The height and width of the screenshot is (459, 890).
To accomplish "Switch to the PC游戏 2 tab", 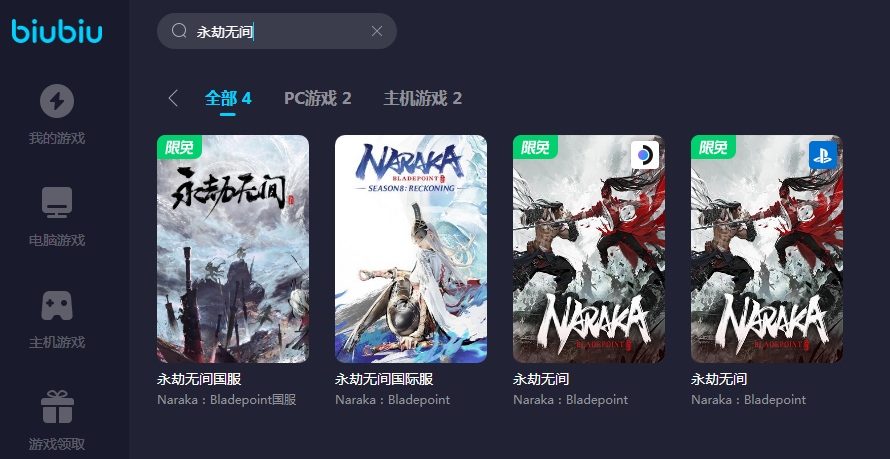I will point(318,99).
